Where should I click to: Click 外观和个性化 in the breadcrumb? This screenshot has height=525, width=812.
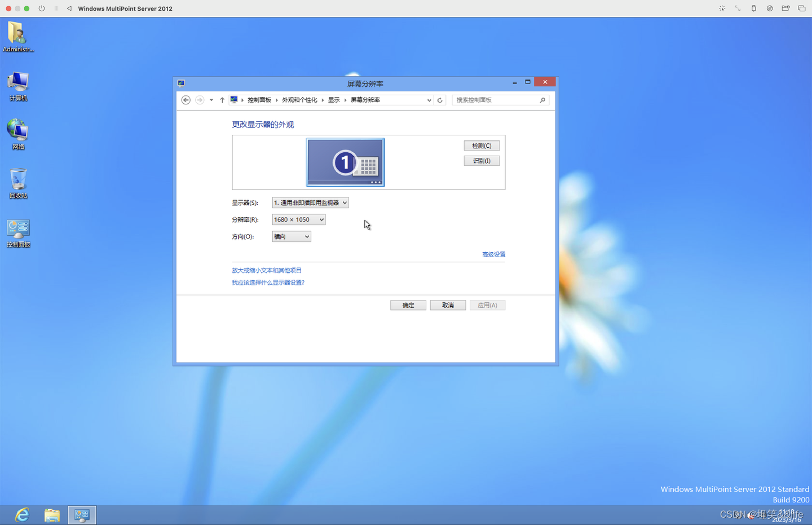299,100
